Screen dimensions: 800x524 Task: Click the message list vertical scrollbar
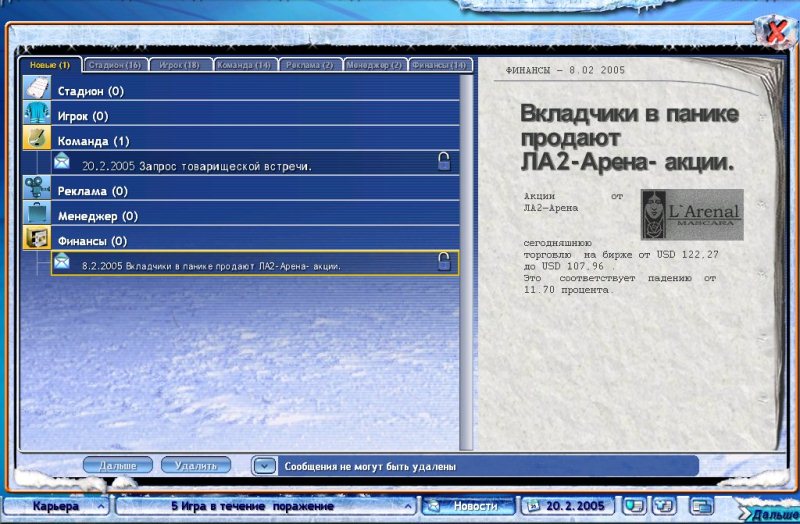click(465, 260)
